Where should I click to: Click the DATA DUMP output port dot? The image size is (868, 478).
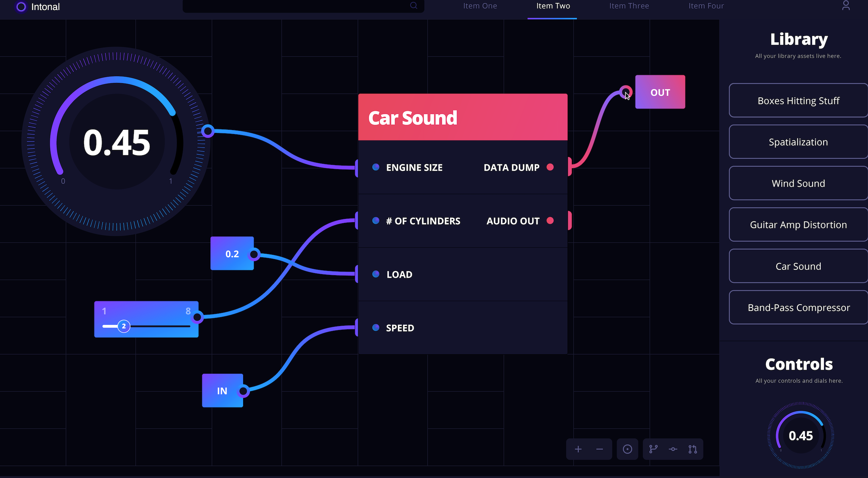point(550,167)
